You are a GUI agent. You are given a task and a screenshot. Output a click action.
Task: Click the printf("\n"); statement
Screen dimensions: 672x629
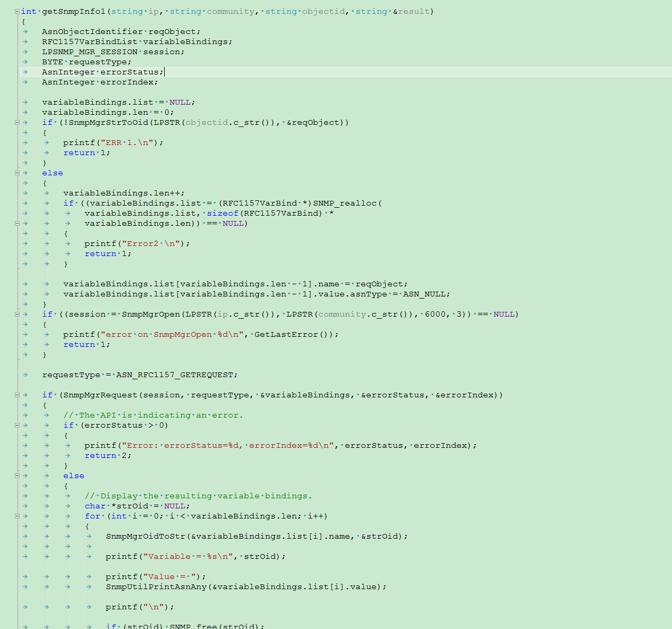(140, 607)
